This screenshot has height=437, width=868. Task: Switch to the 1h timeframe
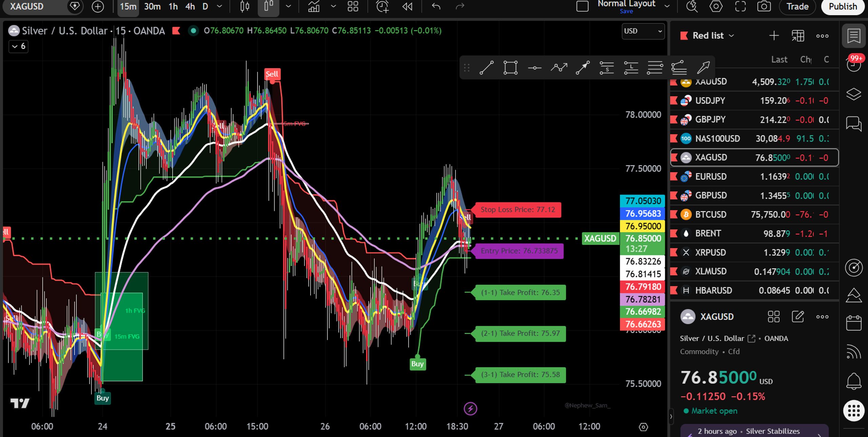(173, 7)
